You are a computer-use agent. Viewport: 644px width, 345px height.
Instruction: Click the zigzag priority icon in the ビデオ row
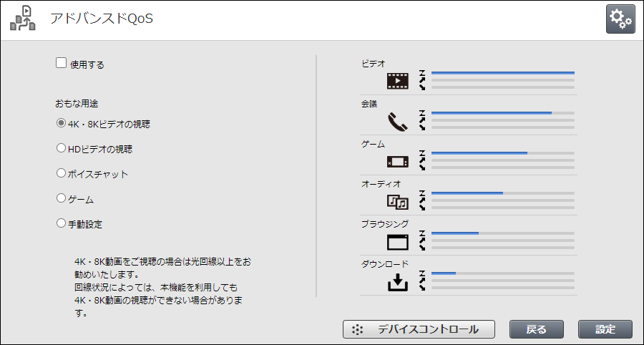coord(422,73)
